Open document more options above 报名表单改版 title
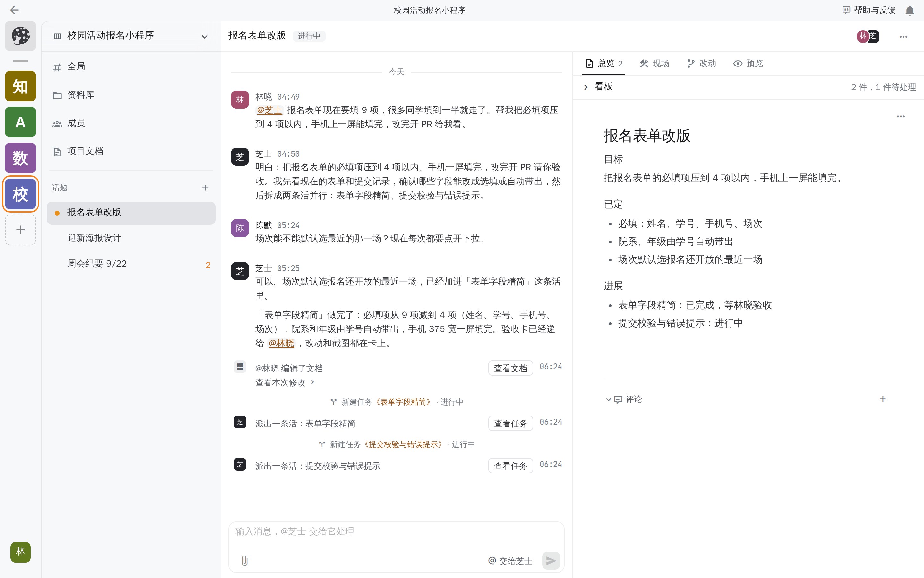Screen dimensions: 924x578 pos(900,116)
